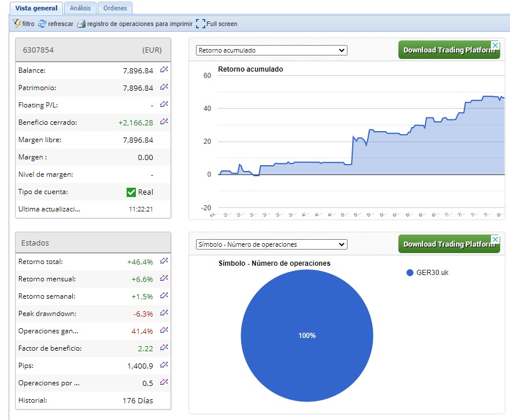
Task: Click the green Real account checkbox
Action: click(x=131, y=192)
